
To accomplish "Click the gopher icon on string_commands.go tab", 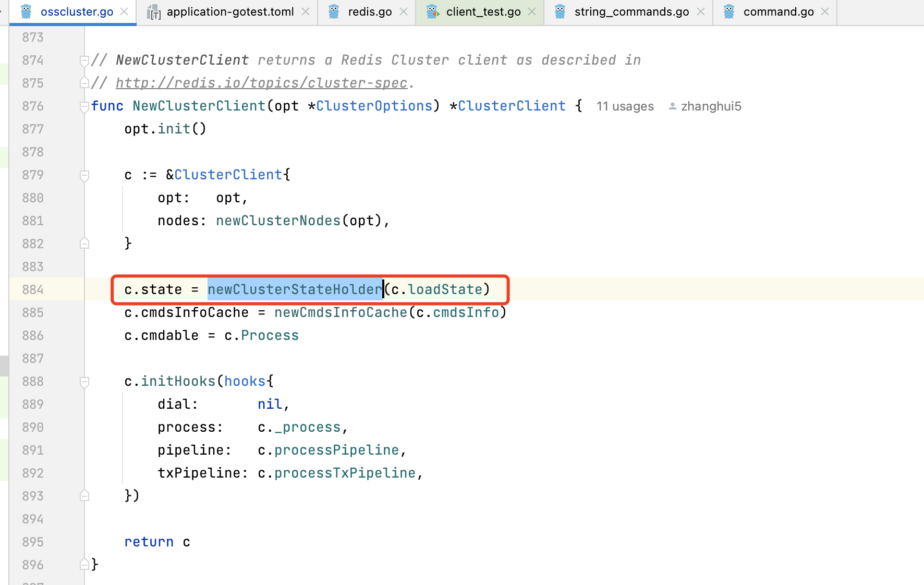I will click(560, 11).
